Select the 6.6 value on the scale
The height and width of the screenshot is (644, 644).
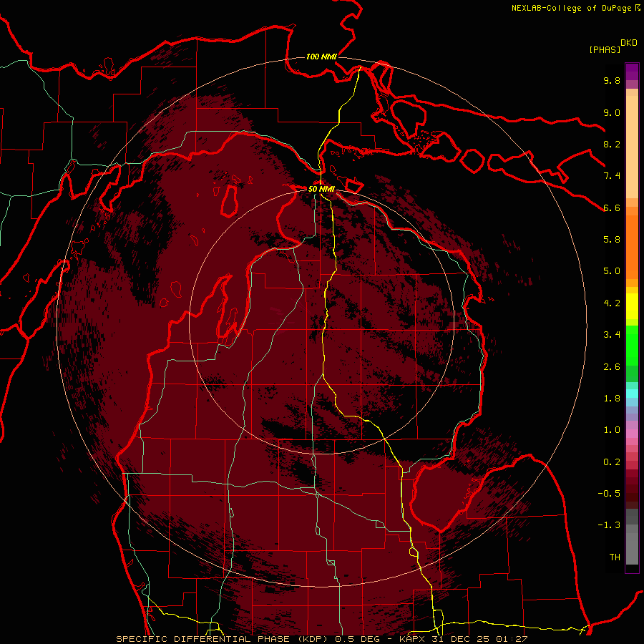[x=612, y=208]
